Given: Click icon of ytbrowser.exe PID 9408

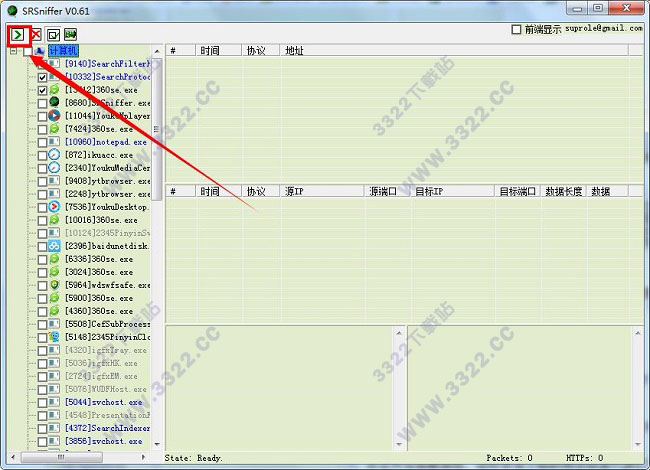Looking at the screenshot, I should click(x=54, y=181).
